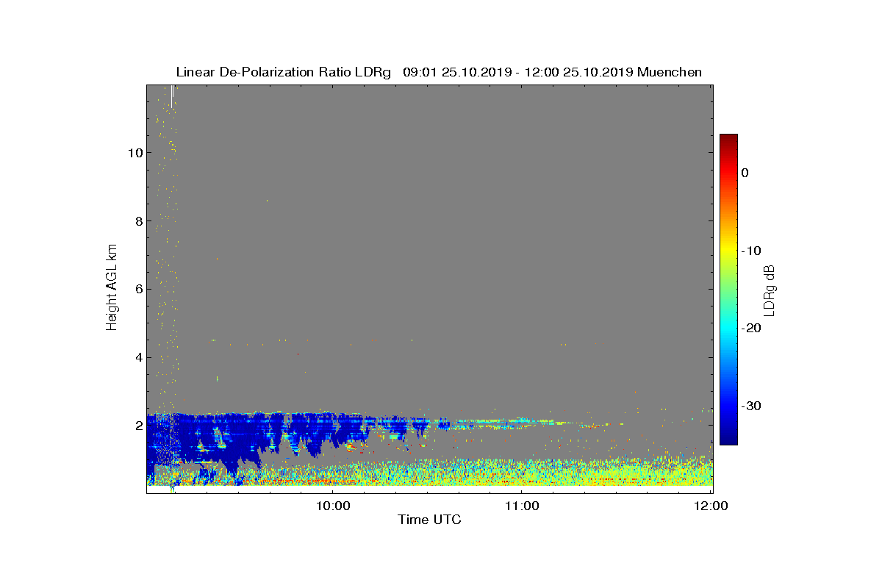Click the height tick label "6"

pos(138,290)
